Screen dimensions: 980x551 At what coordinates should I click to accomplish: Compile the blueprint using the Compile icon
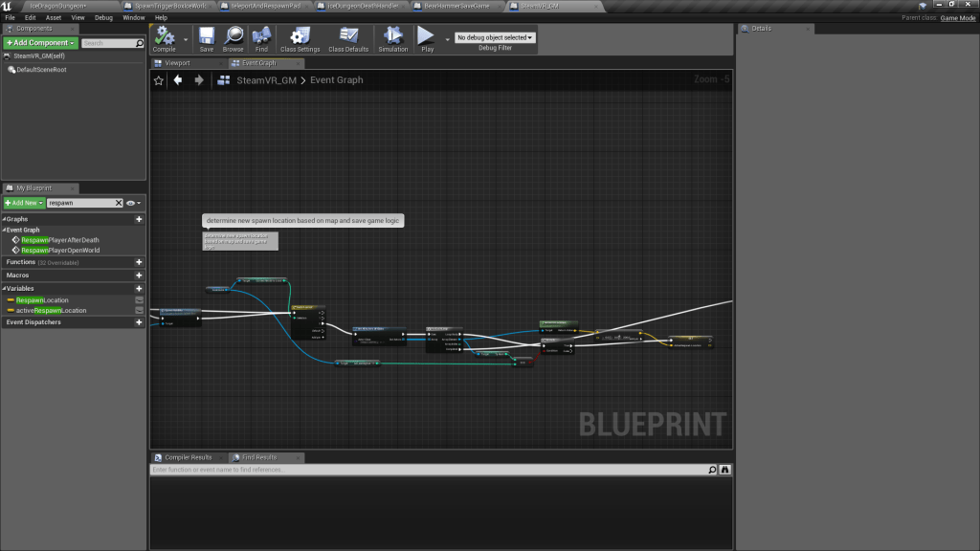click(x=164, y=36)
